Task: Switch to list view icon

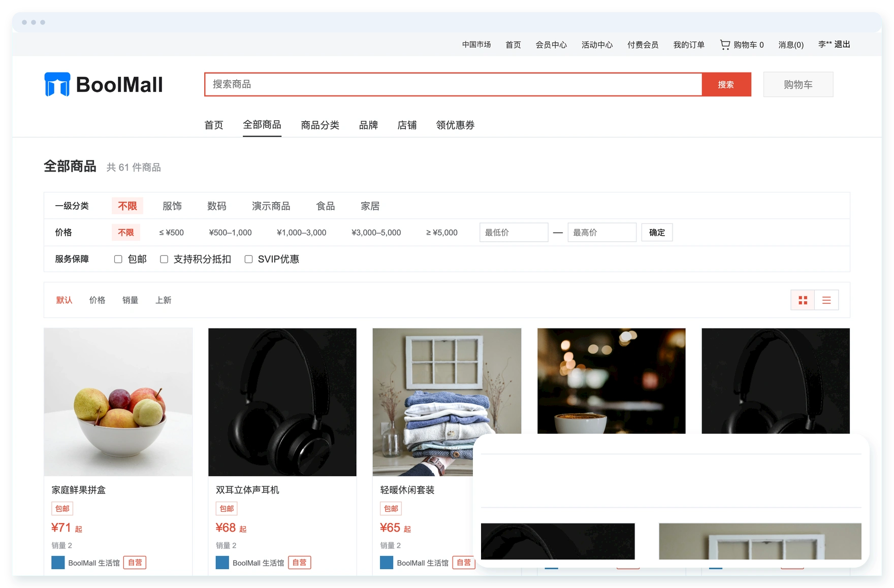Action: click(x=826, y=300)
